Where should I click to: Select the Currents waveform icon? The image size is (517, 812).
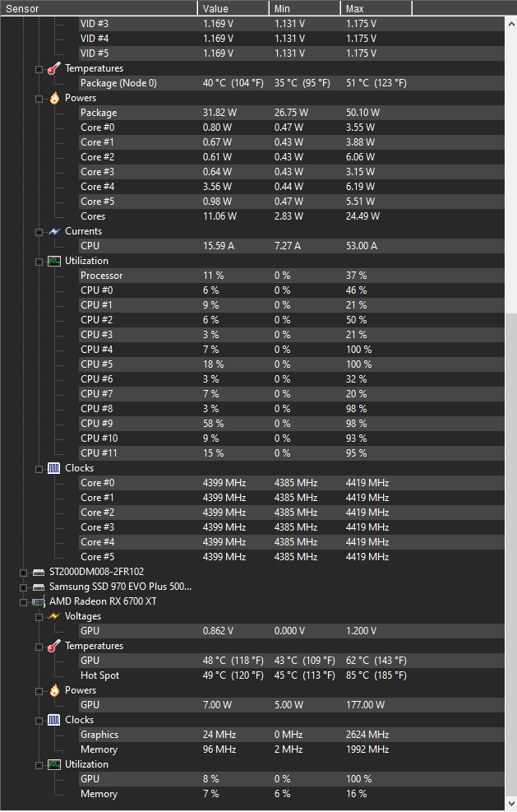pos(53,231)
